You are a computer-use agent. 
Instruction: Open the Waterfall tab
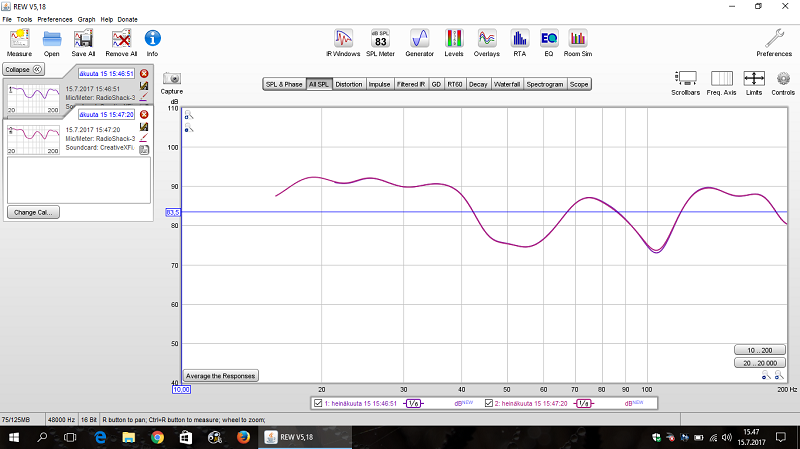[x=507, y=84]
